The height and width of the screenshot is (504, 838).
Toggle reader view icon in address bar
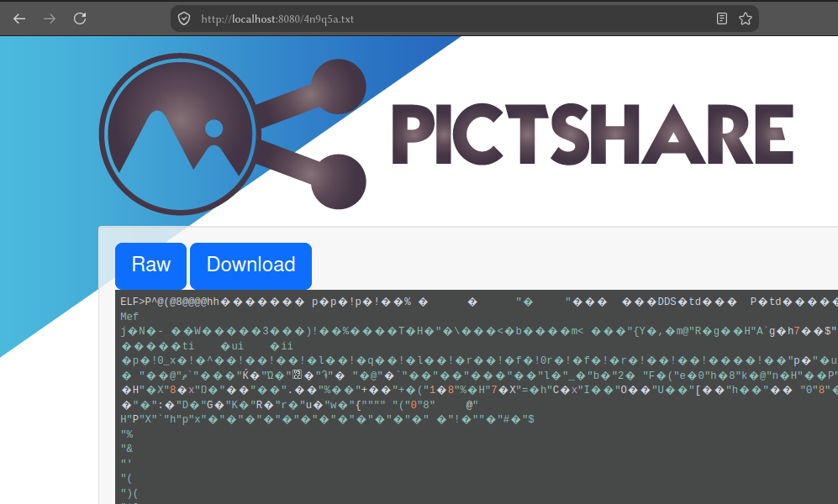[721, 18]
